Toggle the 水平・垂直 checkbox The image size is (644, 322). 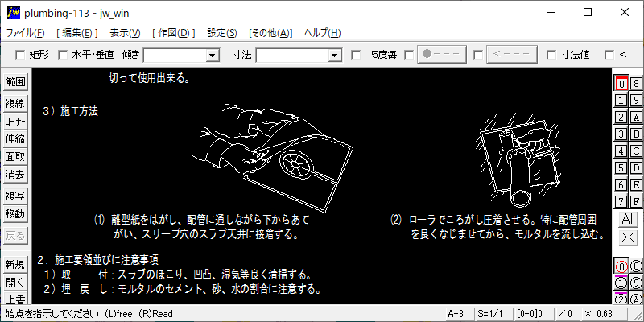[x=63, y=55]
